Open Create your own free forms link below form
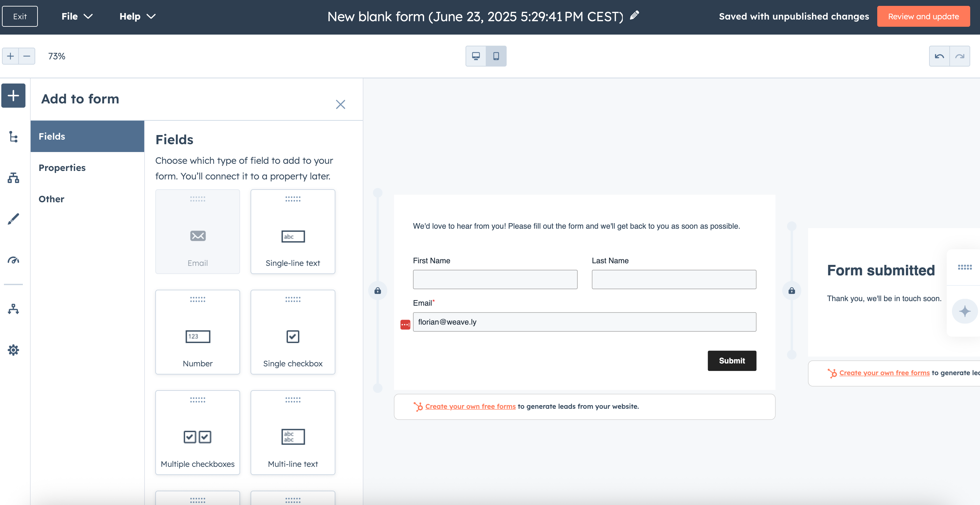The width and height of the screenshot is (980, 505). click(x=470, y=406)
